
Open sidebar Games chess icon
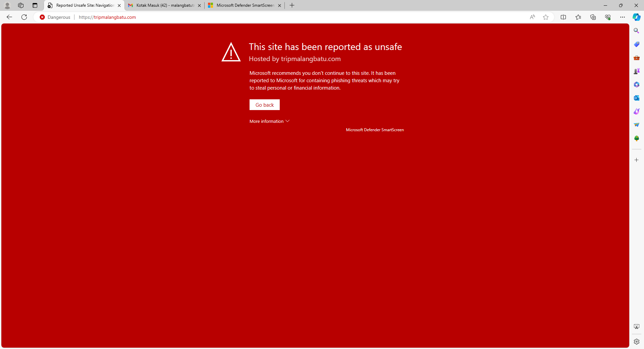coord(636,71)
